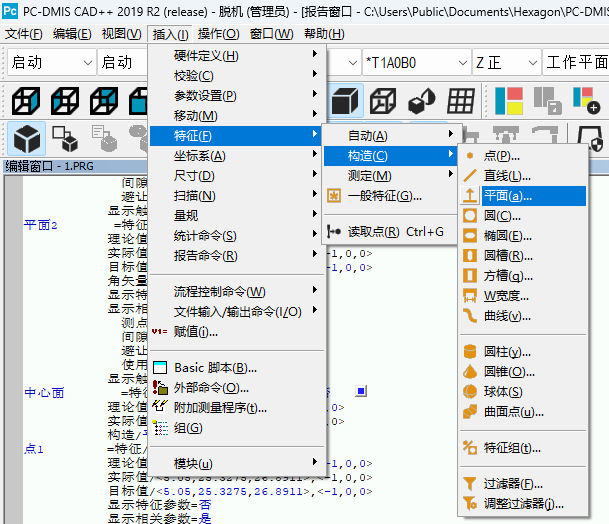Click the Basic 脚本(B) script icon
This screenshot has width=609, height=524.
(x=160, y=367)
